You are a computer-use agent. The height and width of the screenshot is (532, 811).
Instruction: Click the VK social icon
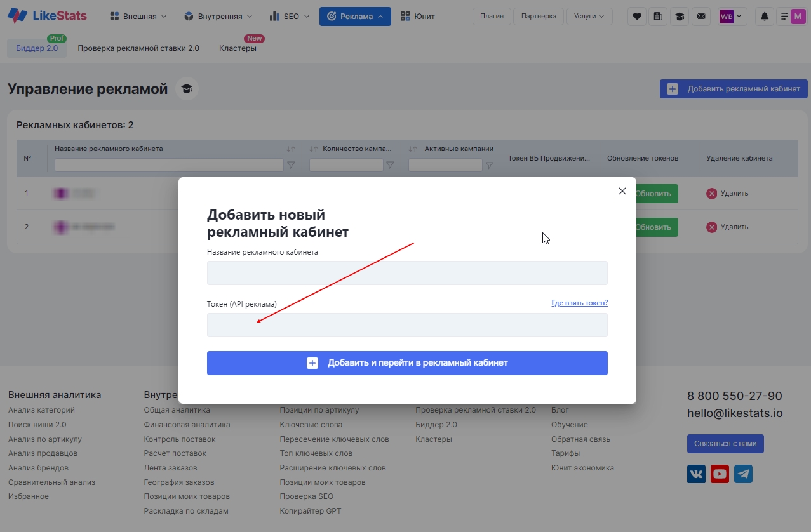click(x=697, y=474)
